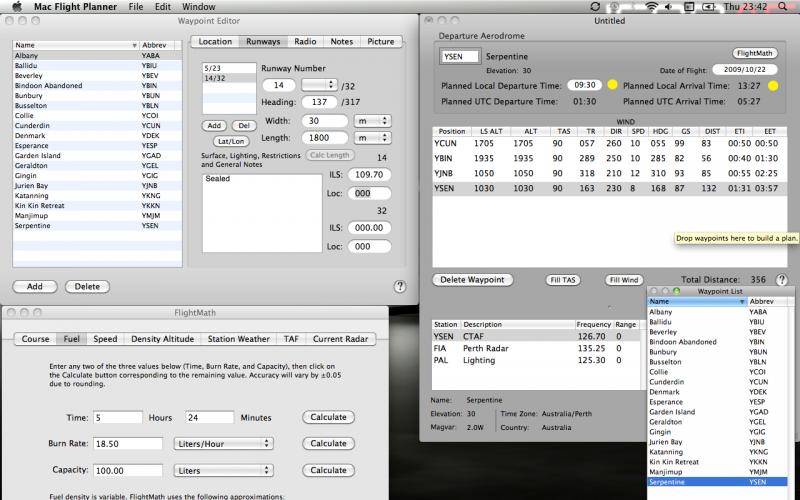Image resolution: width=800 pixels, height=500 pixels.
Task: Sort Waypoint List by Name column header
Action: pyautogui.click(x=697, y=302)
